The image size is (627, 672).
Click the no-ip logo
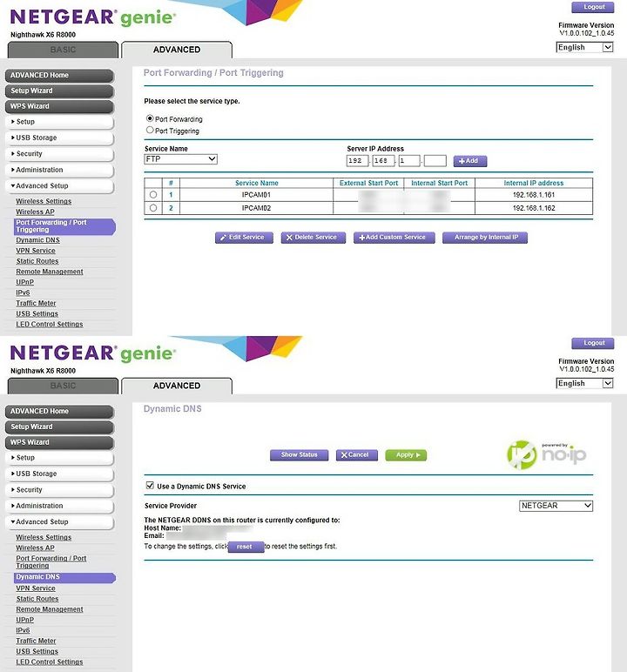coord(547,454)
